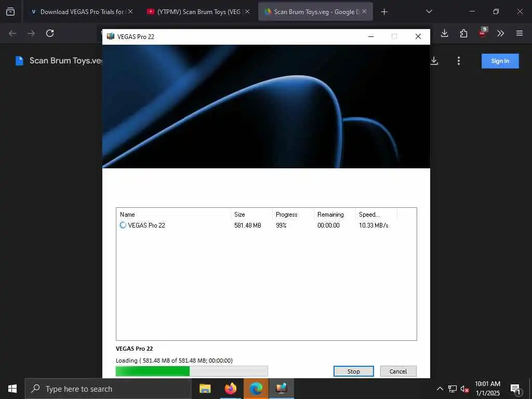The width and height of the screenshot is (532, 399).
Task: Open the network status tray icon
Action: (x=453, y=389)
